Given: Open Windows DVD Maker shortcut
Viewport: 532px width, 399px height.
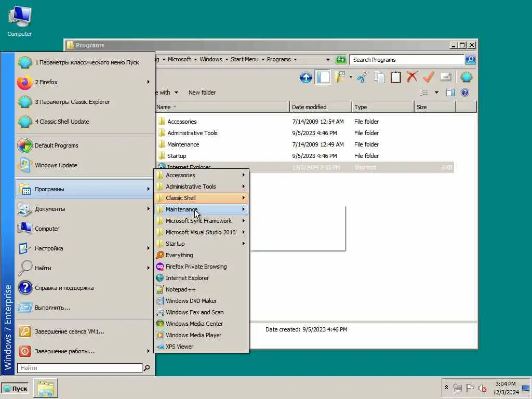Looking at the screenshot, I should pos(202,301).
